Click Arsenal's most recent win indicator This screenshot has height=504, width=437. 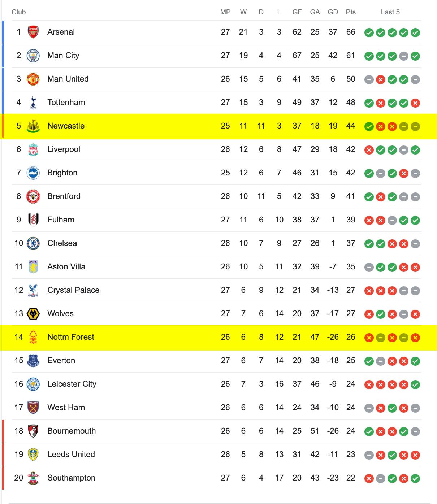pyautogui.click(x=415, y=33)
